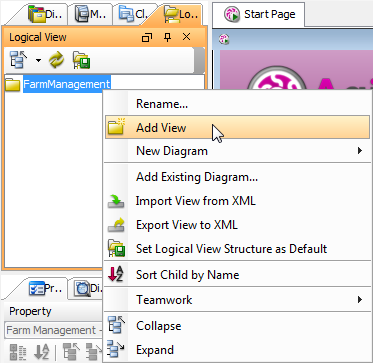
Task: Open dropdown arrow beside collapse toolbar icon
Action: point(39,61)
